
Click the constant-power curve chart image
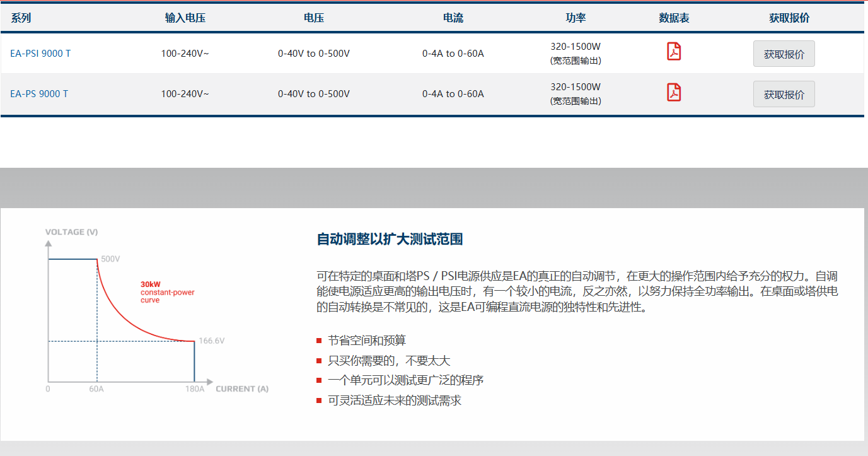pos(156,311)
